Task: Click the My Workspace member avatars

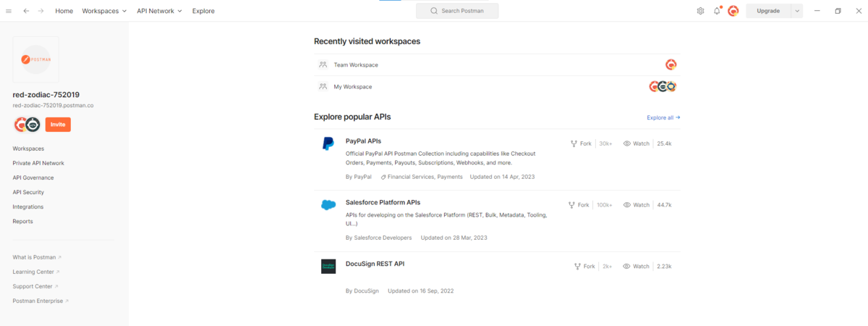Action: [663, 86]
